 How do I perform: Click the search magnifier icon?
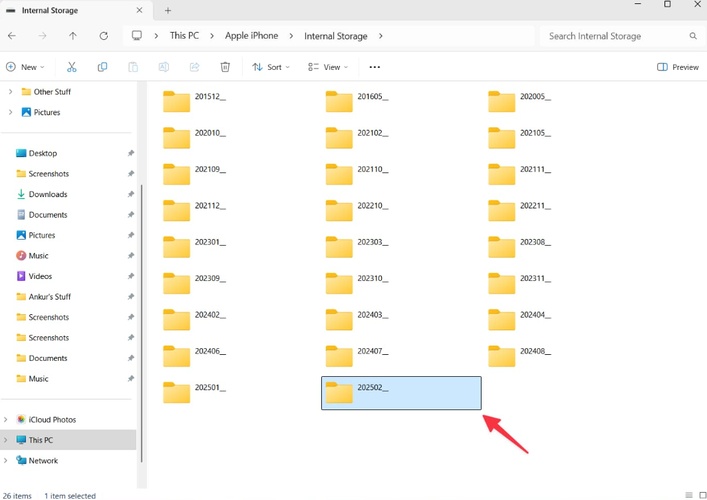(x=693, y=36)
